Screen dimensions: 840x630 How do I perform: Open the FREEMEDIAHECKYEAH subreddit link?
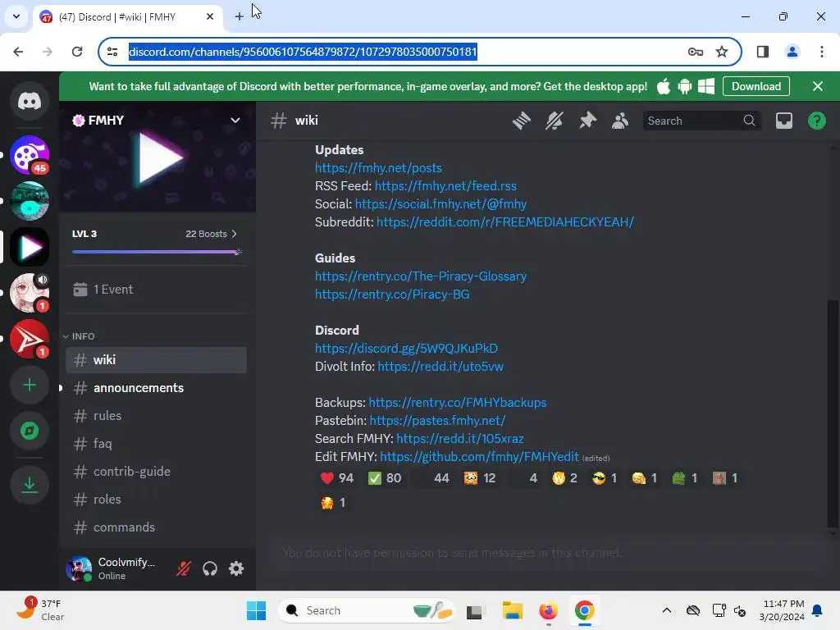click(504, 221)
